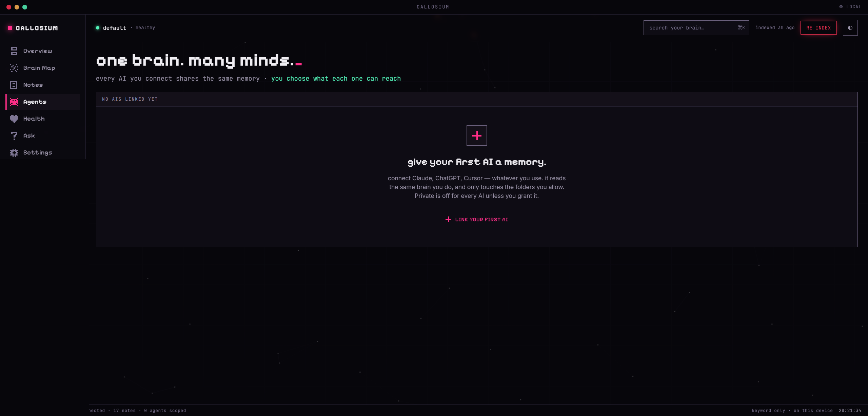Click the Notes sidebar icon
The width and height of the screenshot is (868, 416).
[x=14, y=85]
